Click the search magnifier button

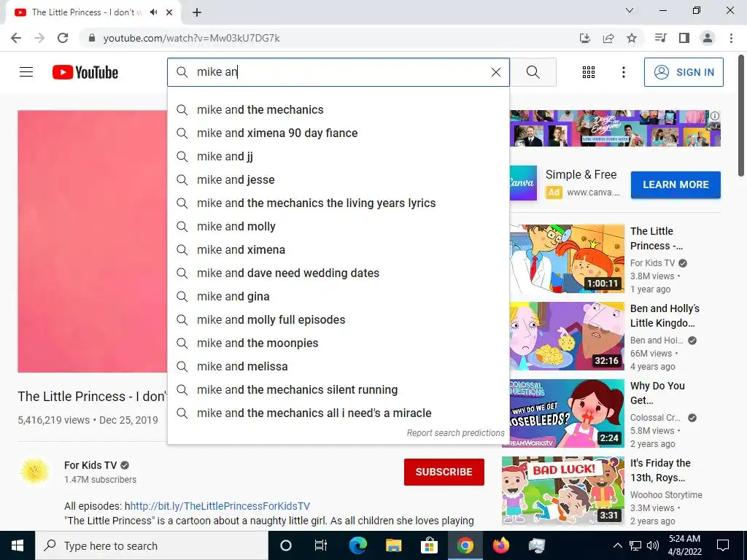tap(533, 72)
